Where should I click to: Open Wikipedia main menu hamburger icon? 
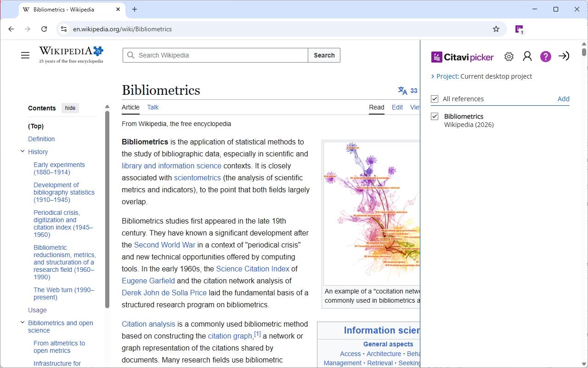tap(25, 55)
